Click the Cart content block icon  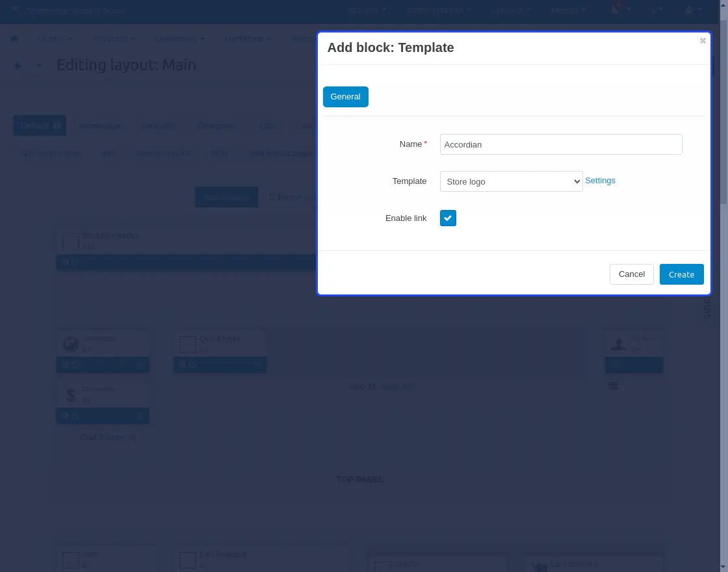coord(539,567)
